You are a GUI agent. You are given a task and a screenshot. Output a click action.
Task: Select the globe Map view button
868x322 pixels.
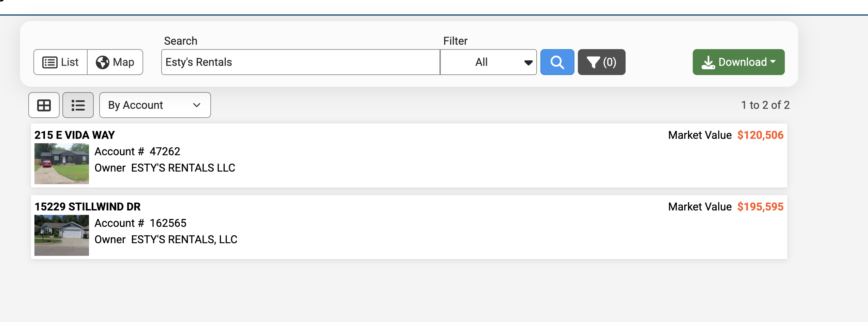tap(115, 62)
